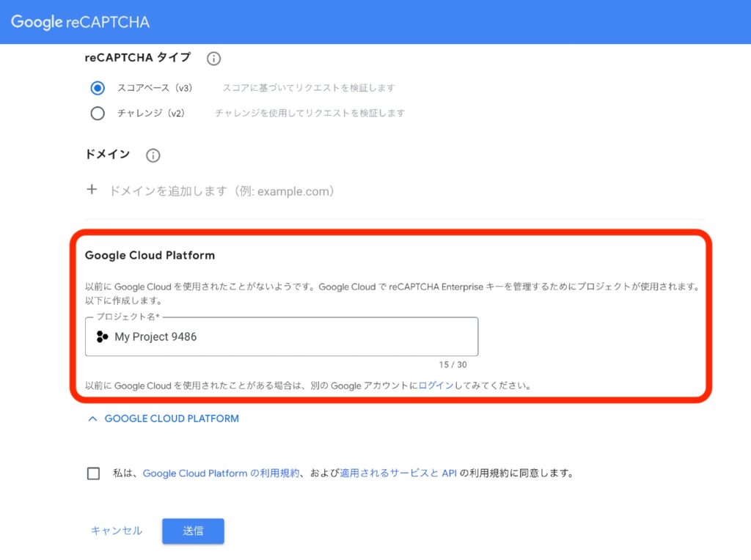The image size is (751, 560).
Task: Click the ドメインを追加します input field
Action: tap(221, 191)
